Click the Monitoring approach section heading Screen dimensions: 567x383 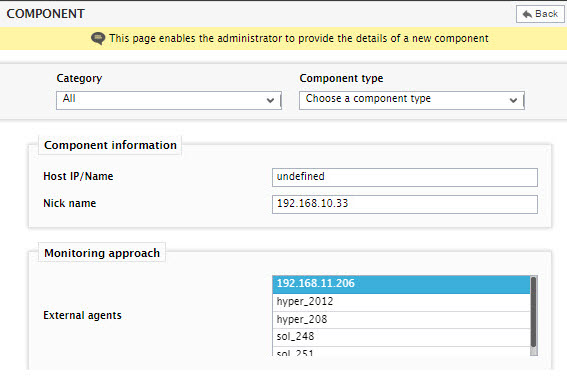[102, 253]
